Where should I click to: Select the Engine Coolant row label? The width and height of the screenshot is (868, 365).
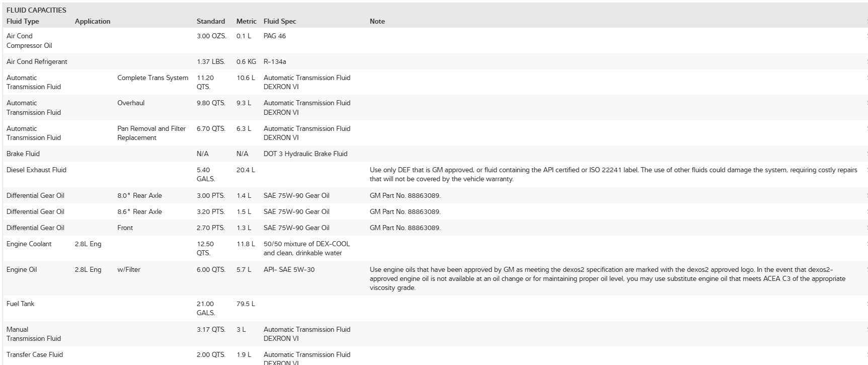[29, 244]
